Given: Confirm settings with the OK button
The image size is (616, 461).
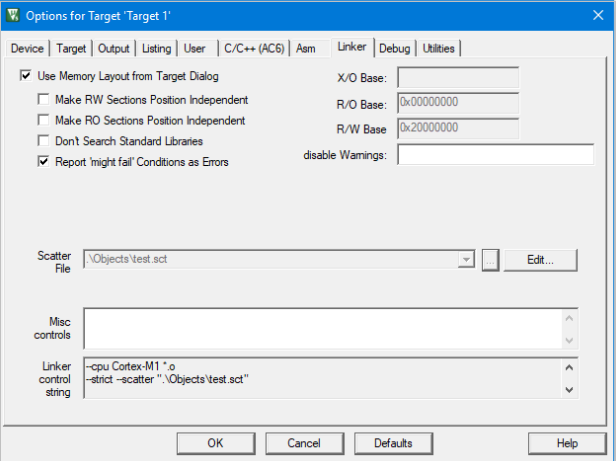Looking at the screenshot, I should [216, 443].
